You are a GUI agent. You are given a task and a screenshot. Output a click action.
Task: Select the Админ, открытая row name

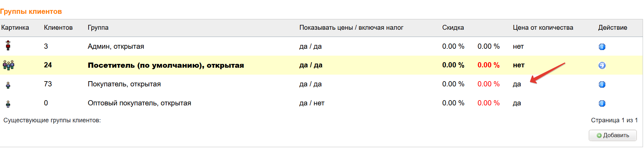coord(116,46)
